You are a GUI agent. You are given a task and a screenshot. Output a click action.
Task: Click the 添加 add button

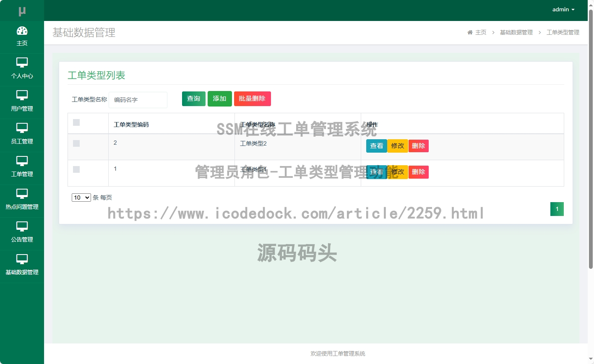[x=220, y=99]
